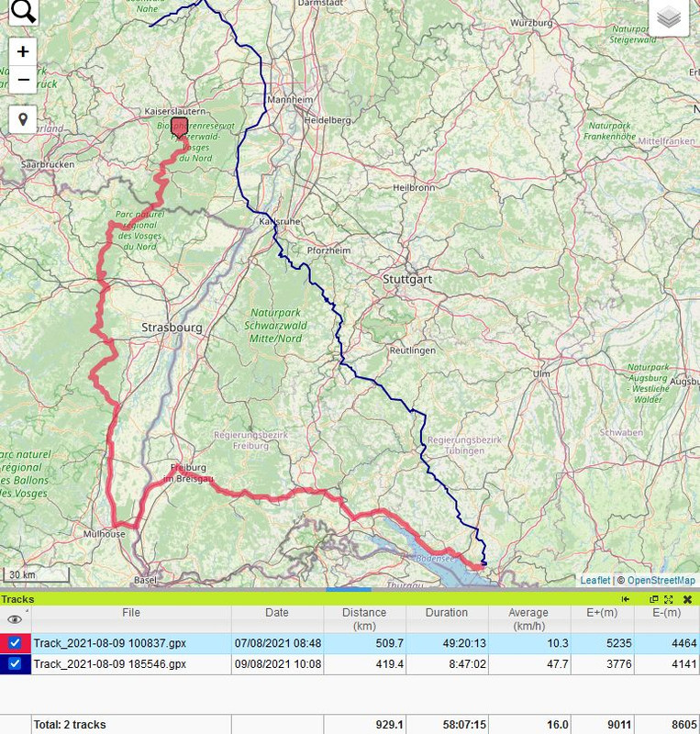
Task: Click duration value 8:47:02
Action: coord(467,663)
